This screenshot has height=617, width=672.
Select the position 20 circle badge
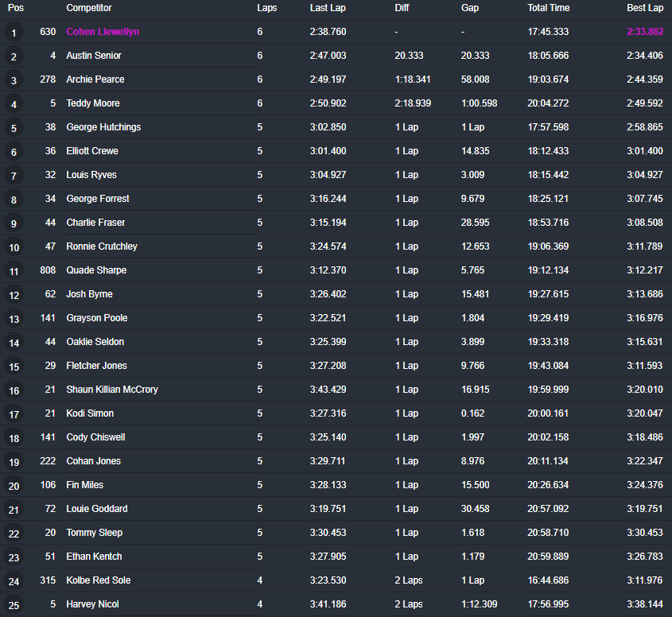(14, 486)
